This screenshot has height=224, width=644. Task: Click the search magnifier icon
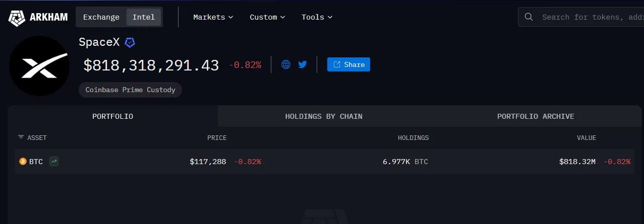pyautogui.click(x=529, y=17)
